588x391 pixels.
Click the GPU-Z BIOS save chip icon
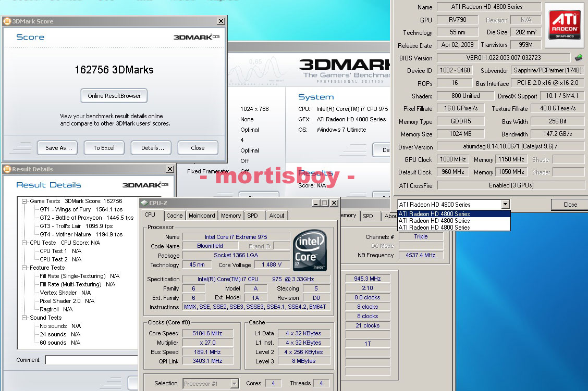579,58
